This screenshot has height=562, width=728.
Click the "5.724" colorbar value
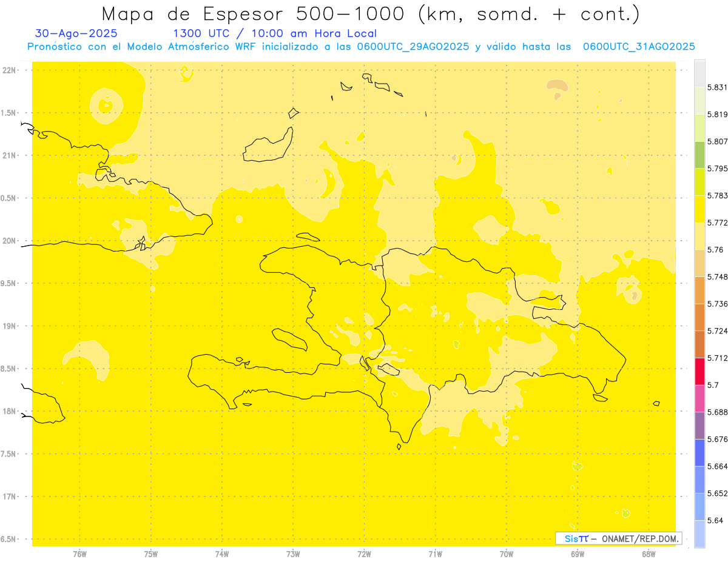pyautogui.click(x=717, y=331)
